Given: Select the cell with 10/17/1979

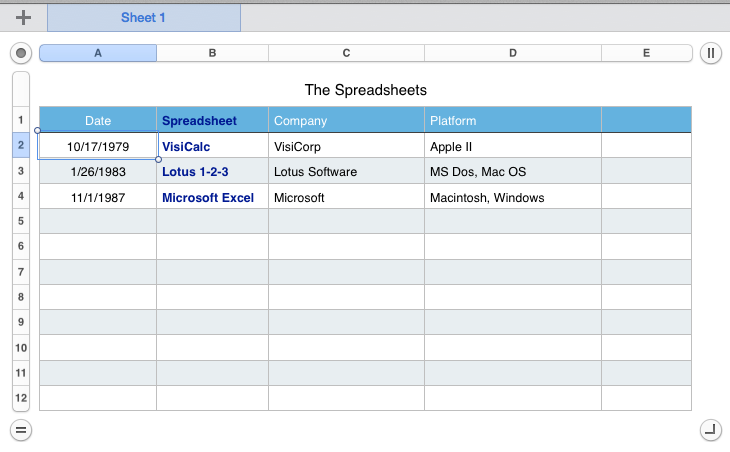Looking at the screenshot, I should tap(98, 146).
